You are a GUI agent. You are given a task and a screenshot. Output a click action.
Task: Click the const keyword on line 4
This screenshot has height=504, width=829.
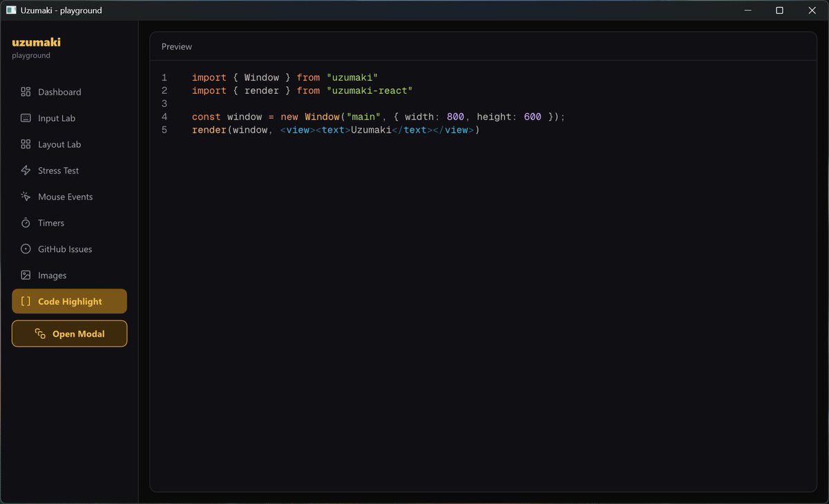point(207,117)
